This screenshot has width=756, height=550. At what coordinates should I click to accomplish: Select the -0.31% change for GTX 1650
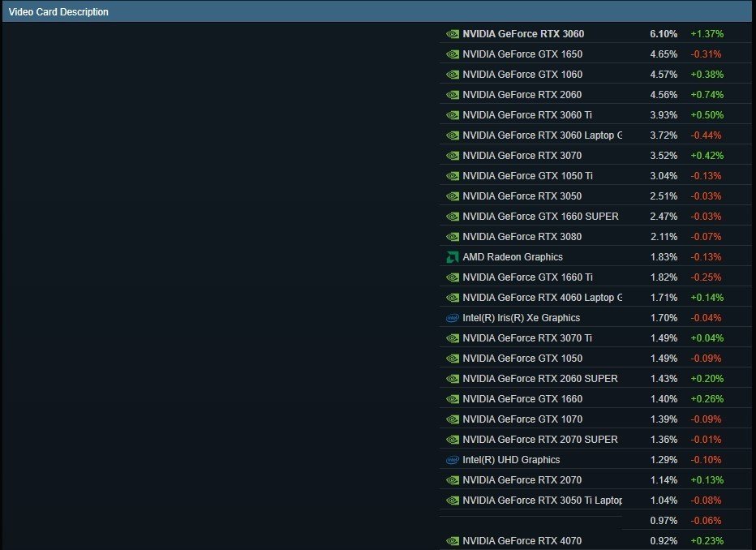706,54
